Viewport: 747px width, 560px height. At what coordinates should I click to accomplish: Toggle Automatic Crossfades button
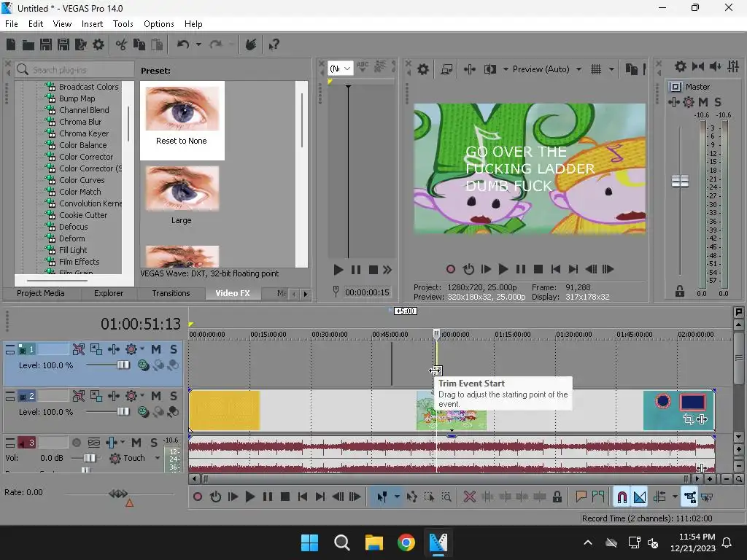point(640,497)
